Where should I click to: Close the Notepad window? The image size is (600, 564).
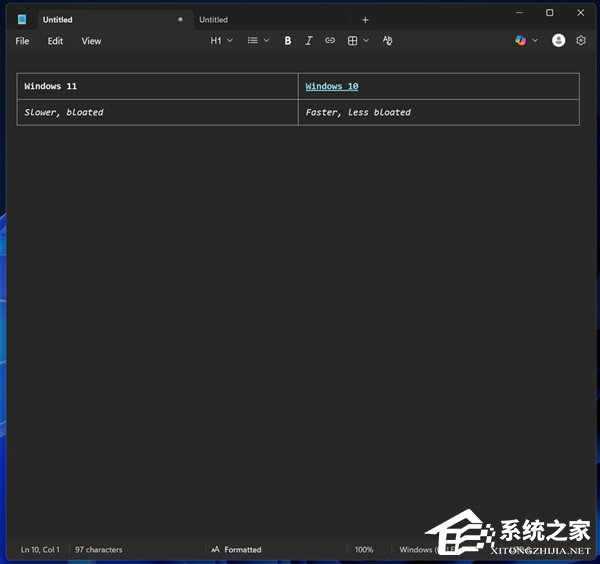580,13
